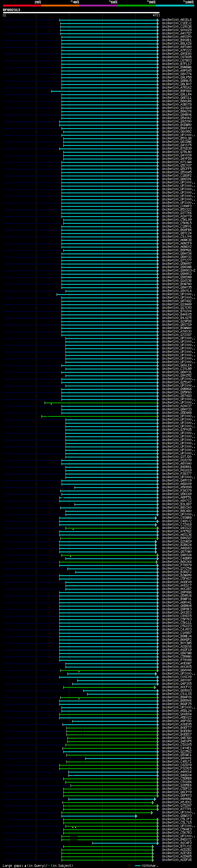The height and width of the screenshot is (868, 197).
Task: Select the UniRef100_P78979 label
Action: point(176,565)
